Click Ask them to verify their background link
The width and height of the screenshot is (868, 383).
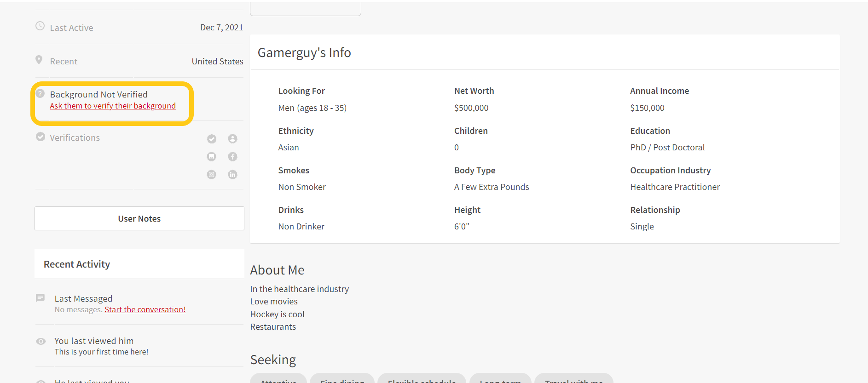[113, 106]
